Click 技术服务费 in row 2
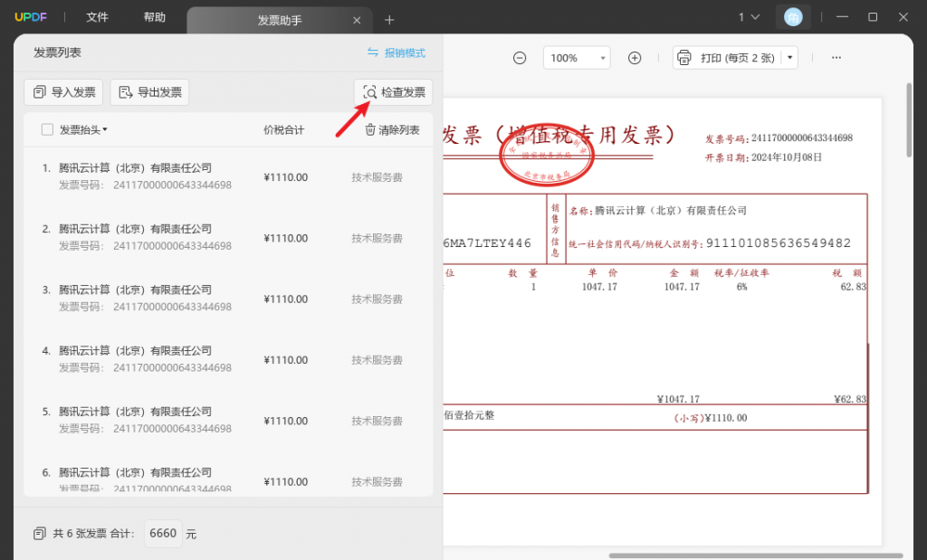927x560 pixels. tap(377, 238)
